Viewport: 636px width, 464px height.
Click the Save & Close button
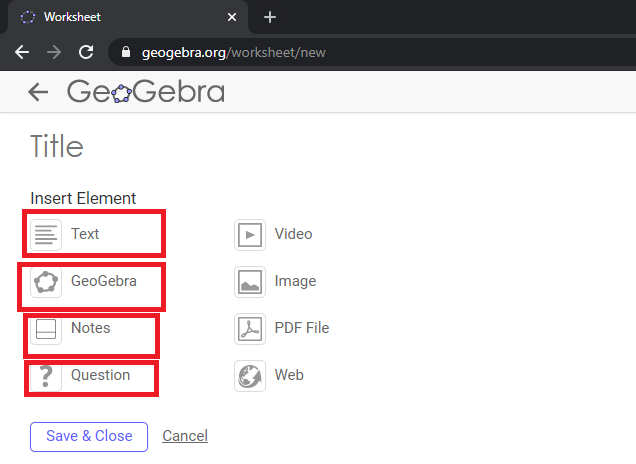coord(89,437)
